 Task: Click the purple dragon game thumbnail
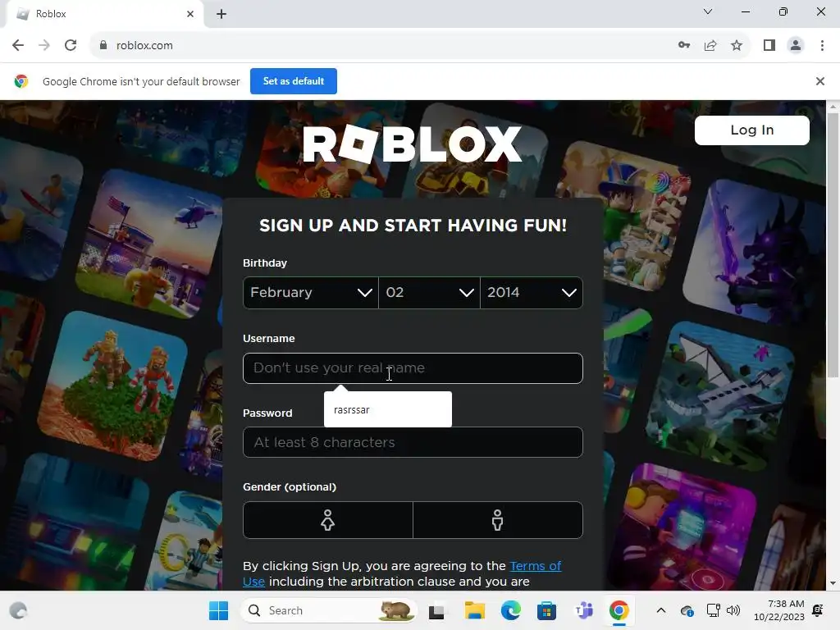point(756,251)
